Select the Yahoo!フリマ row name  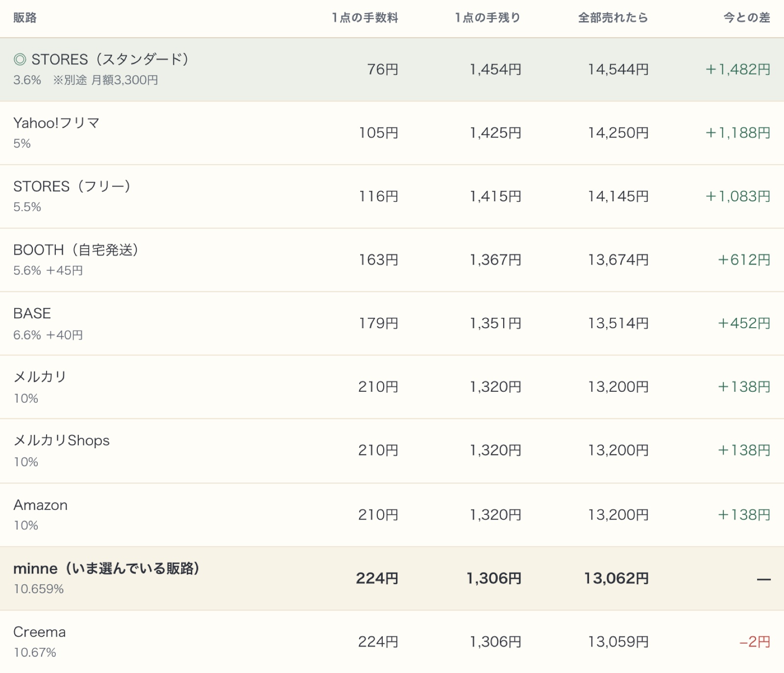pos(57,123)
